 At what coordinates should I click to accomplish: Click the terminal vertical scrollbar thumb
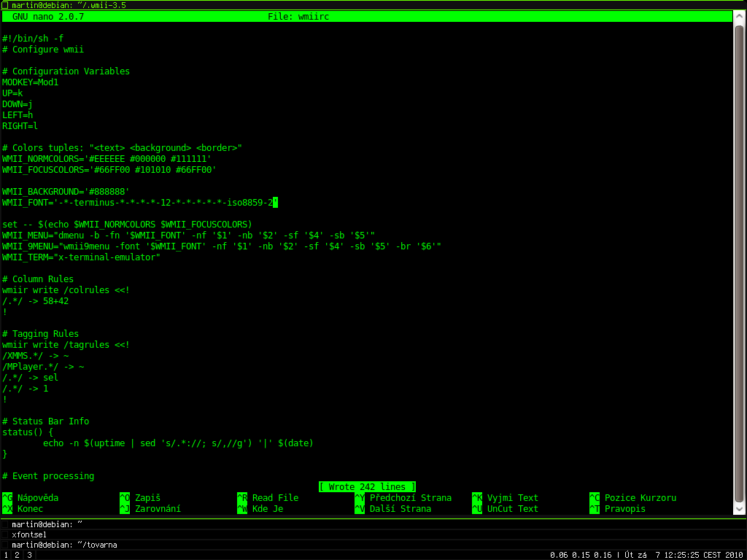740,263
